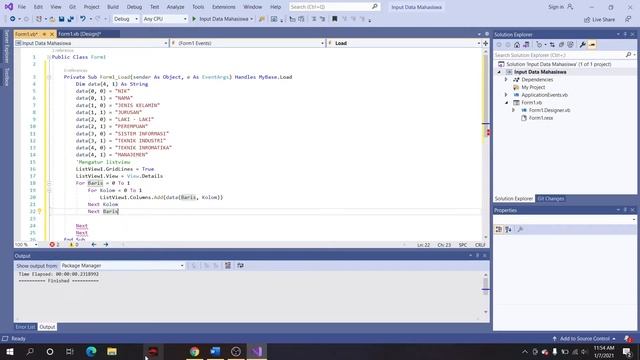Click the Undo arrow icon

[x=83, y=19]
